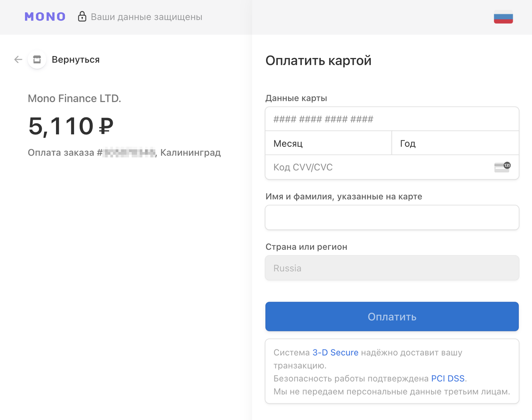The height and width of the screenshot is (420, 532).
Task: Click the Russia country field
Action: pyautogui.click(x=392, y=268)
